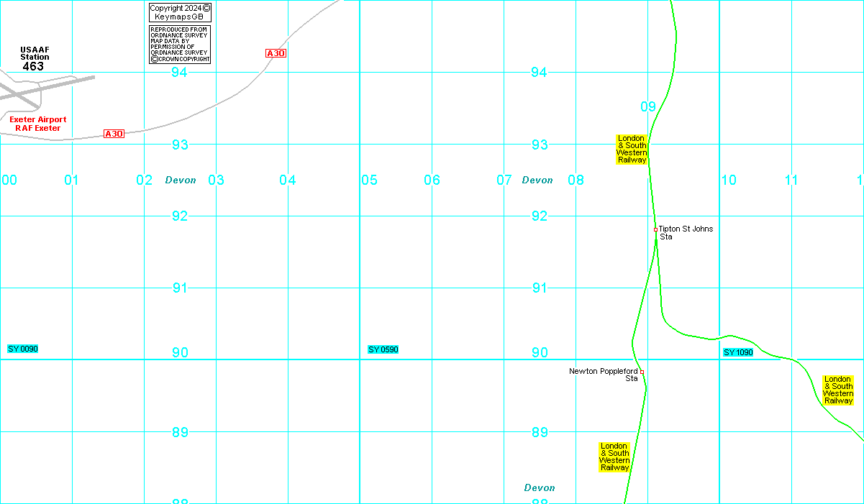The image size is (864, 504).
Task: Click the Ordnance Survey reproduction notice
Action: (180, 45)
